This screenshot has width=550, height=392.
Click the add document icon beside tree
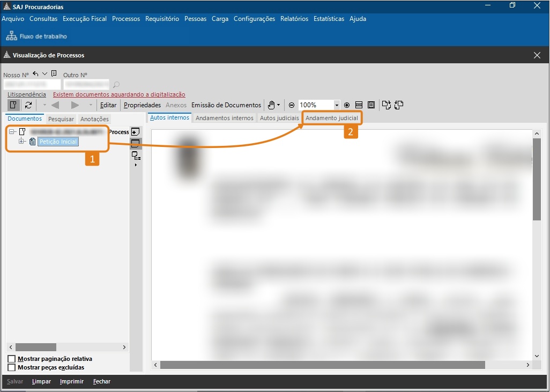pyautogui.click(x=135, y=132)
